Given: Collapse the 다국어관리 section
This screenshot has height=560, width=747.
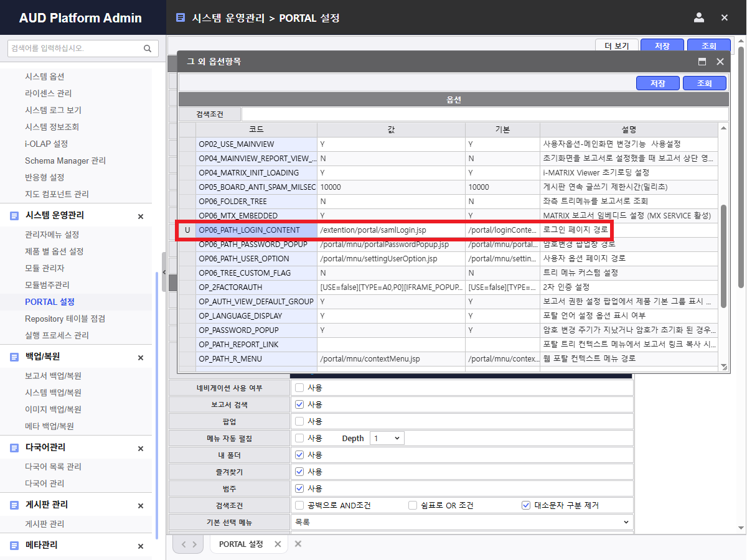Looking at the screenshot, I should pyautogui.click(x=140, y=448).
